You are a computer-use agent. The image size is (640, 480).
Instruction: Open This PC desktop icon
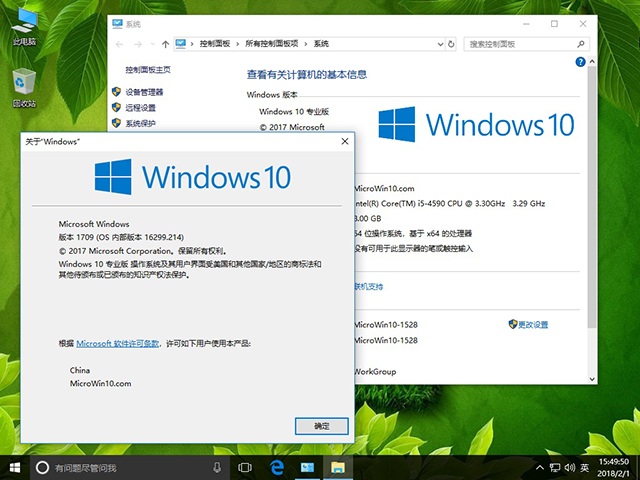click(x=24, y=26)
